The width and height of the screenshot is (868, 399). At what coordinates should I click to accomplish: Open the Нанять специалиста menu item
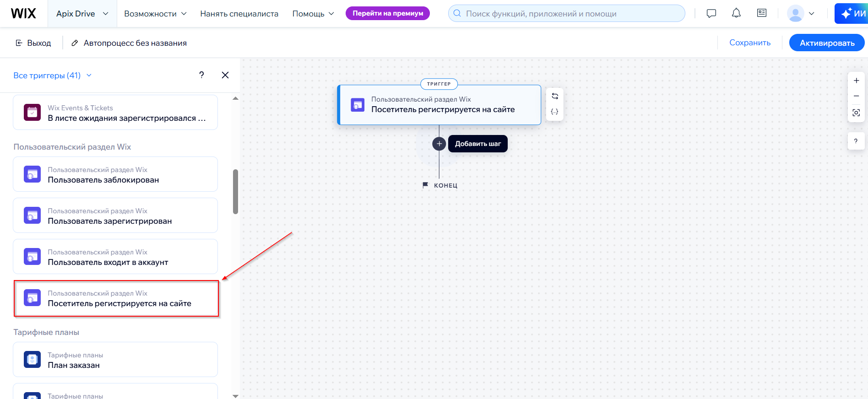pos(239,14)
